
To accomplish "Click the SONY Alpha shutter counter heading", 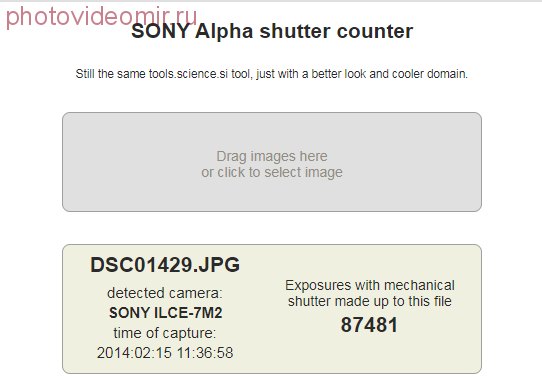I will [272, 31].
